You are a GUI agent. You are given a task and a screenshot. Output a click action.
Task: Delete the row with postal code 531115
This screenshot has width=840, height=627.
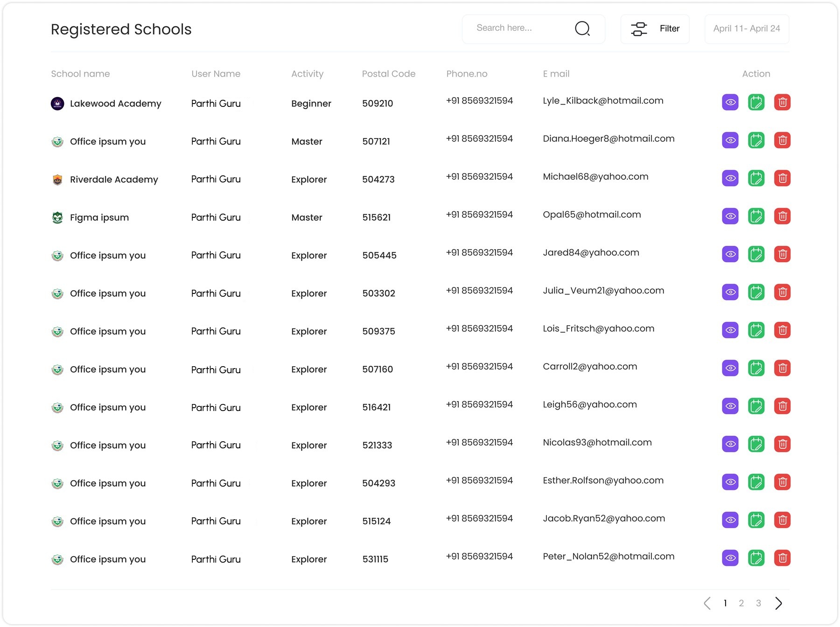tap(783, 558)
